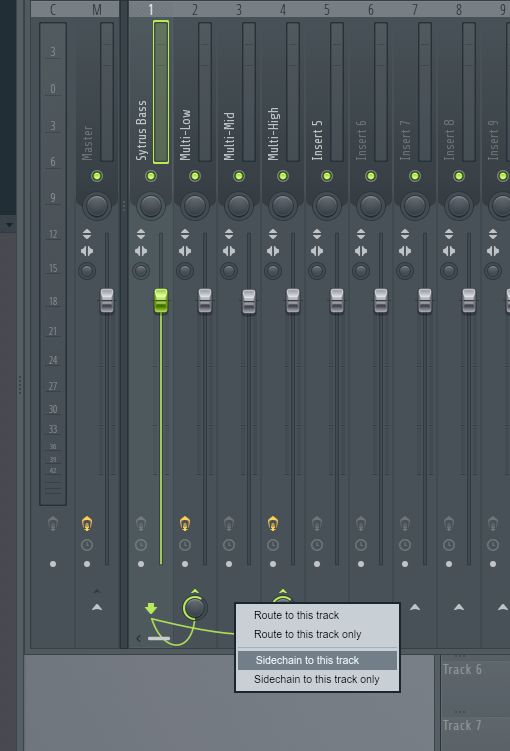The height and width of the screenshot is (751, 510).
Task: Select the Insert 5 track label
Action: [317, 140]
